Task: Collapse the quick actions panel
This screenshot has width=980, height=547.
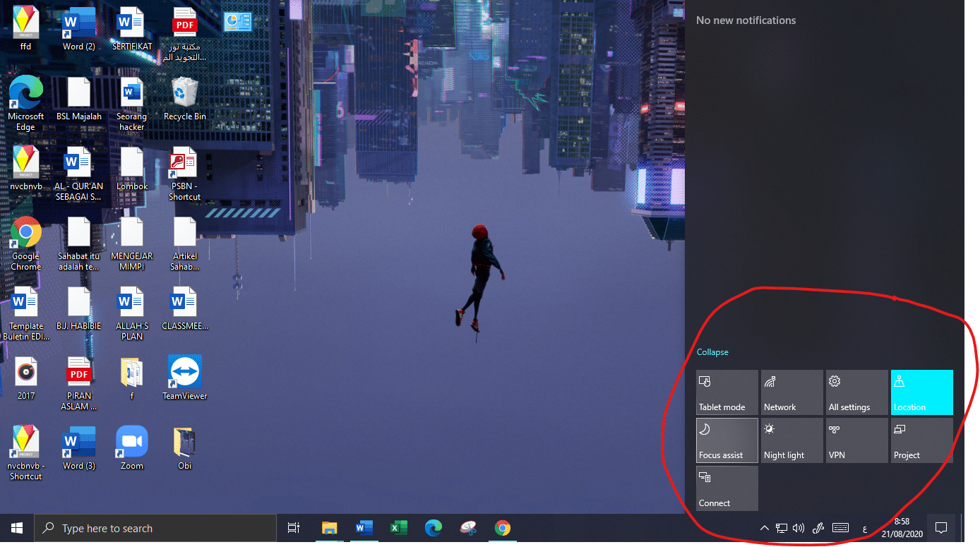Action: click(712, 352)
